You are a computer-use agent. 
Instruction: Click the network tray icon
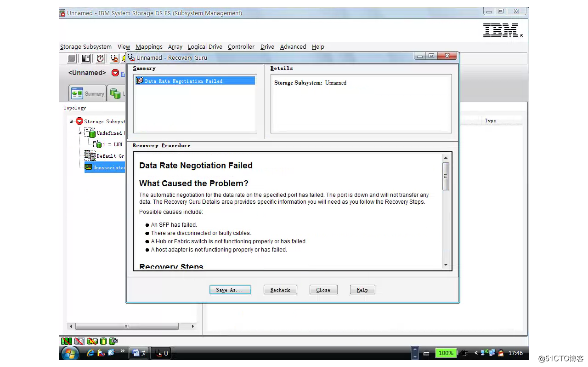coord(492,353)
